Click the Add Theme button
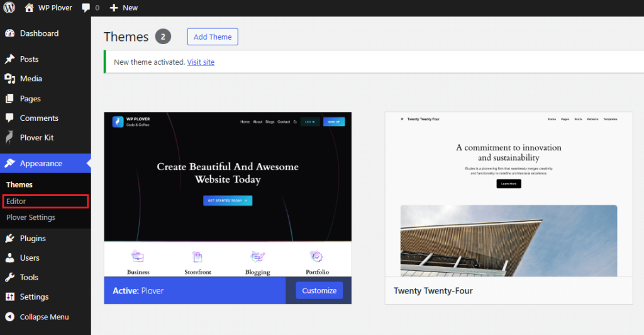Screen dimensions: 644x335 pyautogui.click(x=213, y=37)
